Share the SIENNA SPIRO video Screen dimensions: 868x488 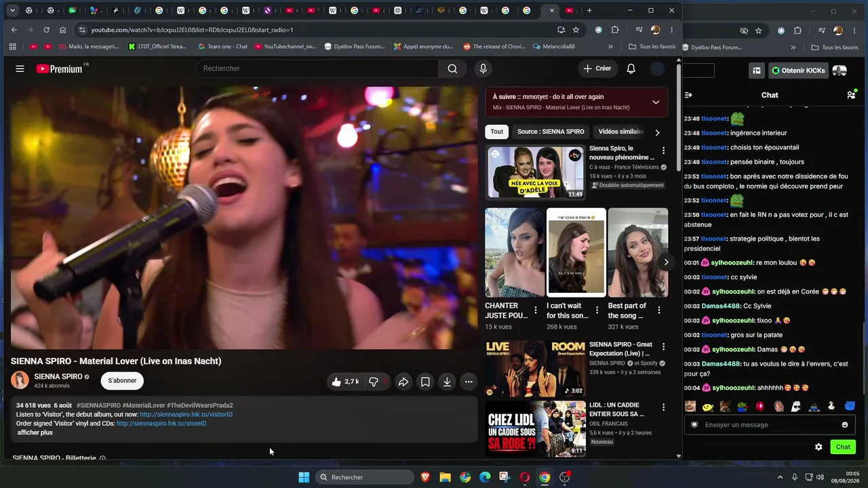click(x=403, y=382)
